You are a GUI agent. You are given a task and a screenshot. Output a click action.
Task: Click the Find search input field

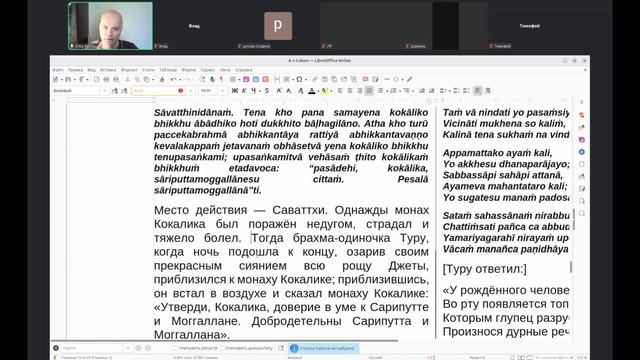point(92,348)
